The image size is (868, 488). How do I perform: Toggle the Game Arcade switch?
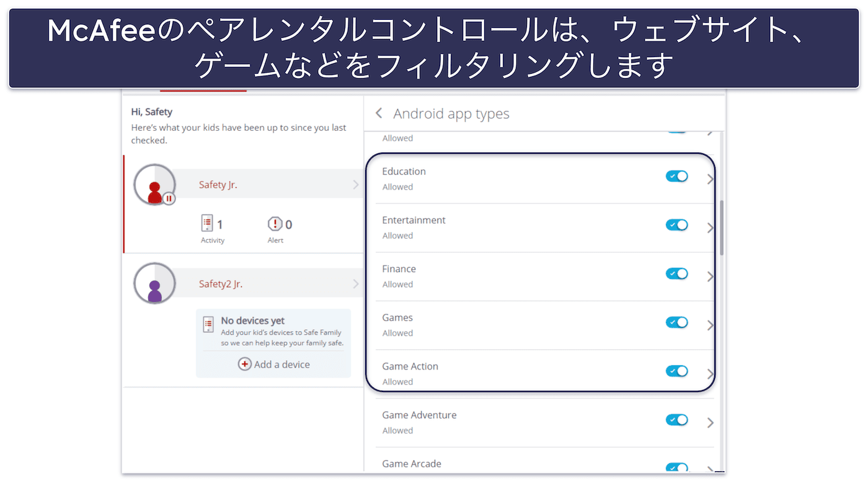[x=676, y=468]
